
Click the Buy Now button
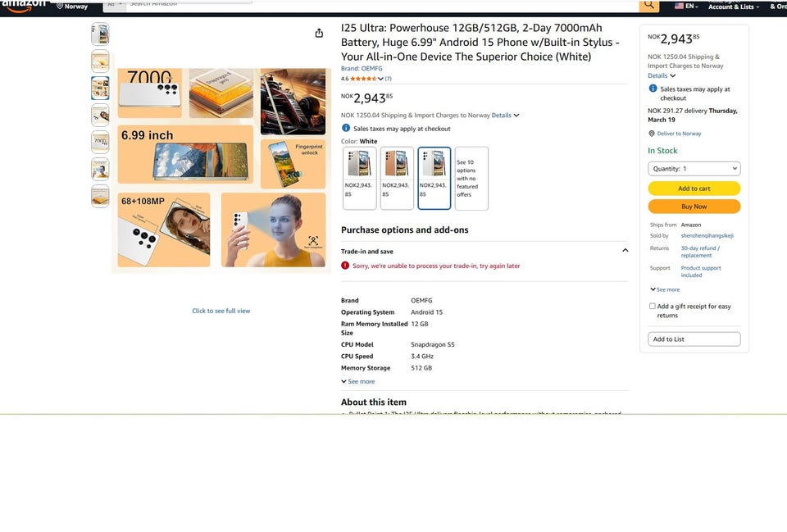(x=694, y=207)
